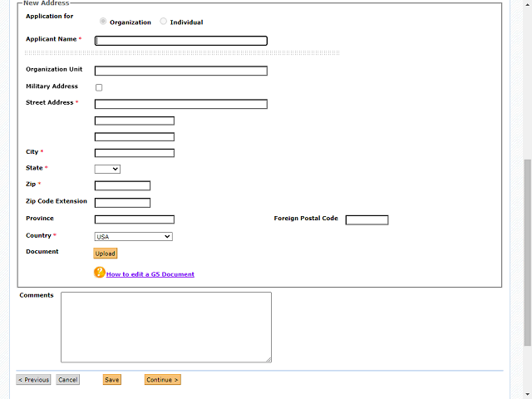Viewport: 532px width, 399px height.
Task: Click the scrollbar down arrow
Action: click(x=527, y=395)
